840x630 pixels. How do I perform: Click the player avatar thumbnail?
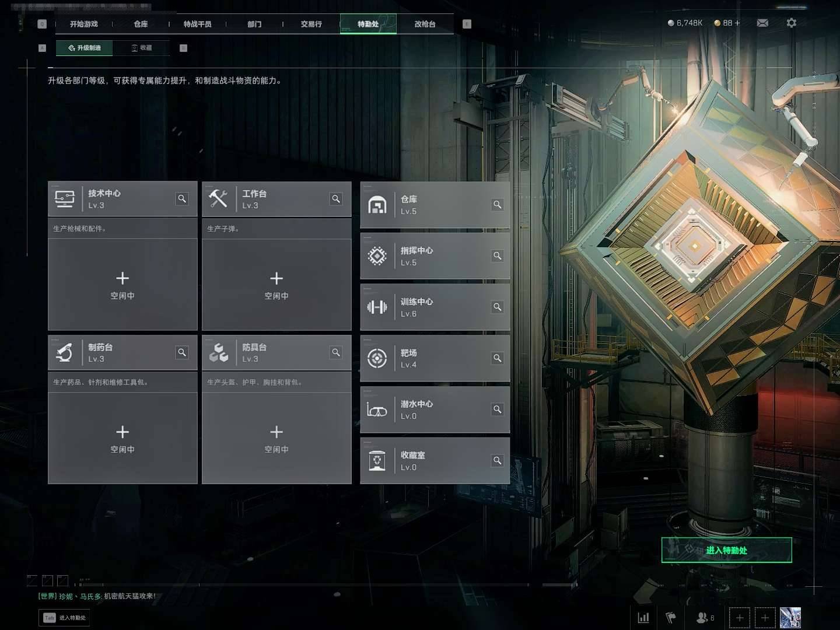click(x=790, y=617)
